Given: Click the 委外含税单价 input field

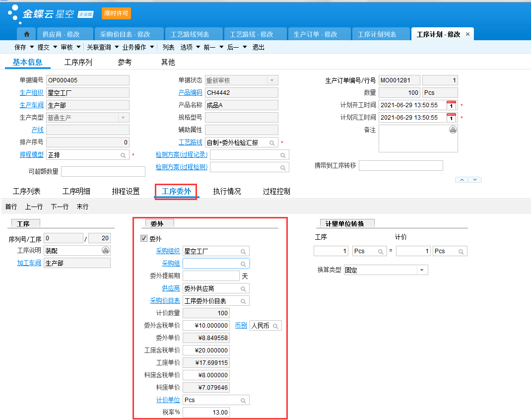Looking at the screenshot, I should 206,326.
